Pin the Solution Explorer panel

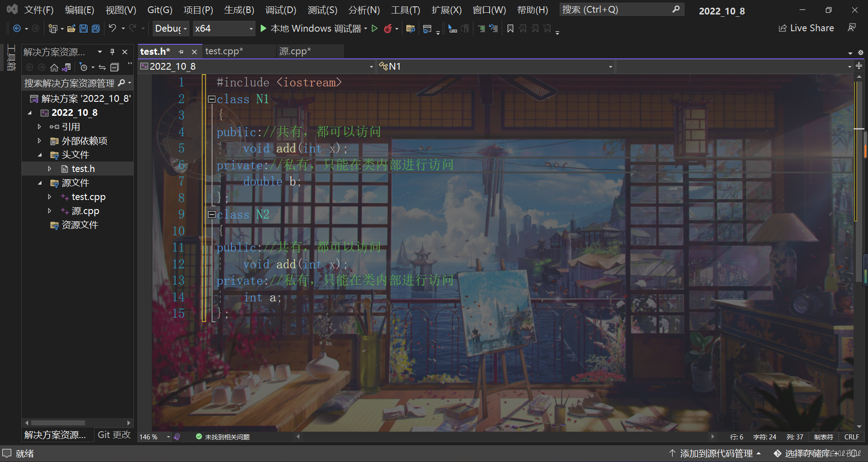(x=112, y=52)
